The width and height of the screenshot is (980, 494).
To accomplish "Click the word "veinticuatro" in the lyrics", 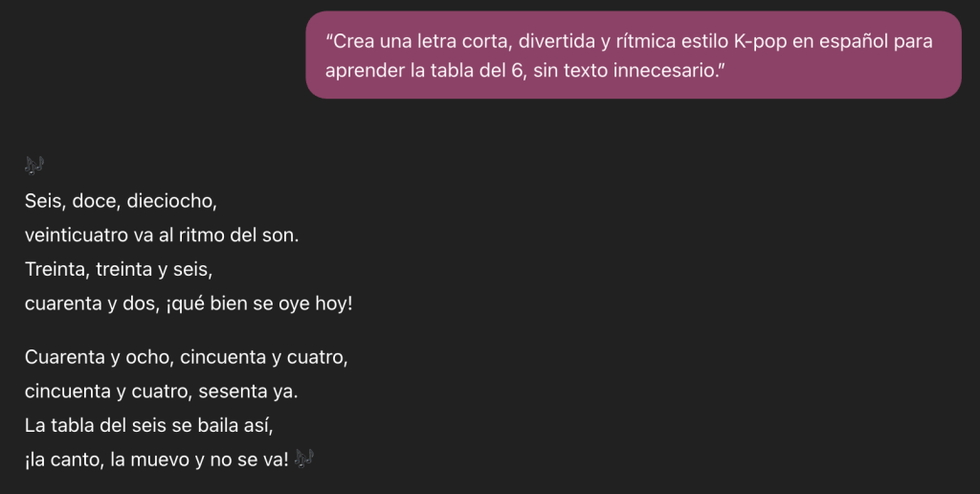I will click(x=75, y=234).
